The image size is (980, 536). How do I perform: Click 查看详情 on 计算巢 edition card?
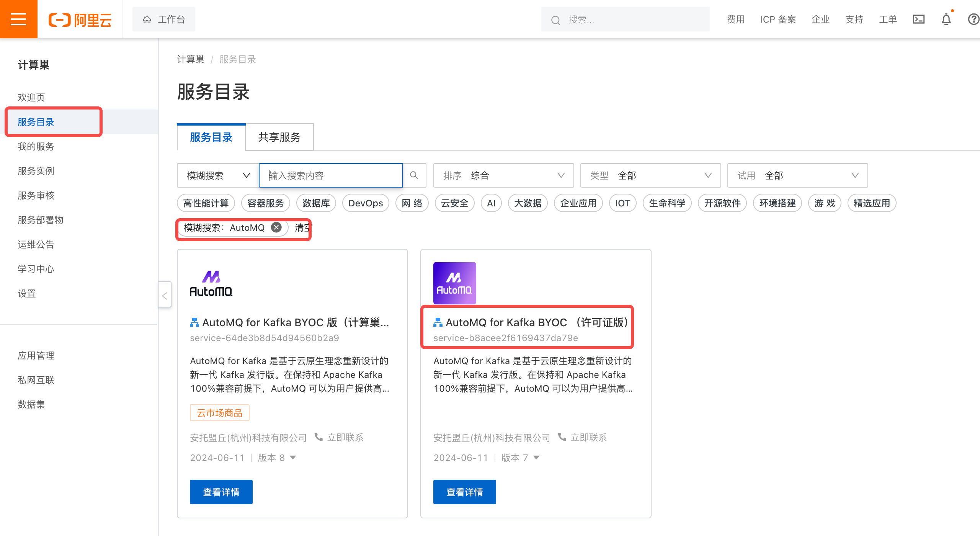(221, 492)
